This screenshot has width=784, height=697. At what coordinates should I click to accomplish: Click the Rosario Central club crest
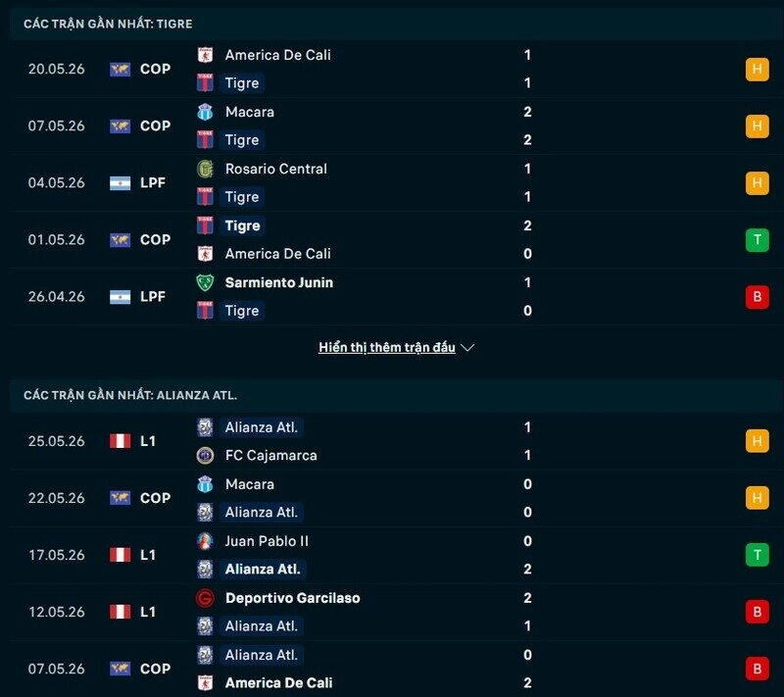[205, 169]
